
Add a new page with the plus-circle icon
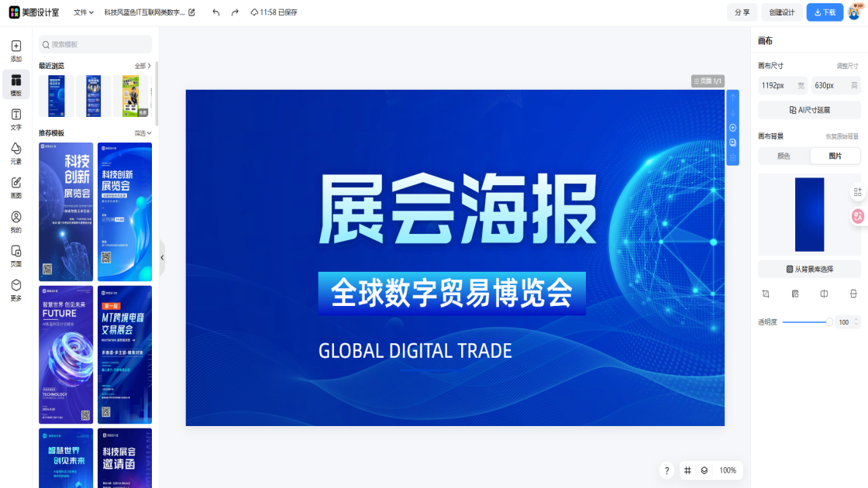click(x=732, y=128)
